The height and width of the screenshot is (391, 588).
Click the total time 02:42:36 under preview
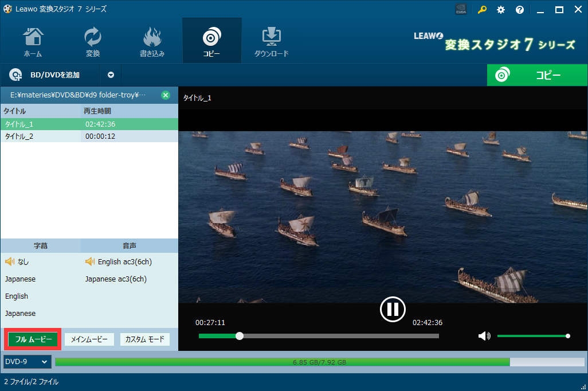(428, 323)
